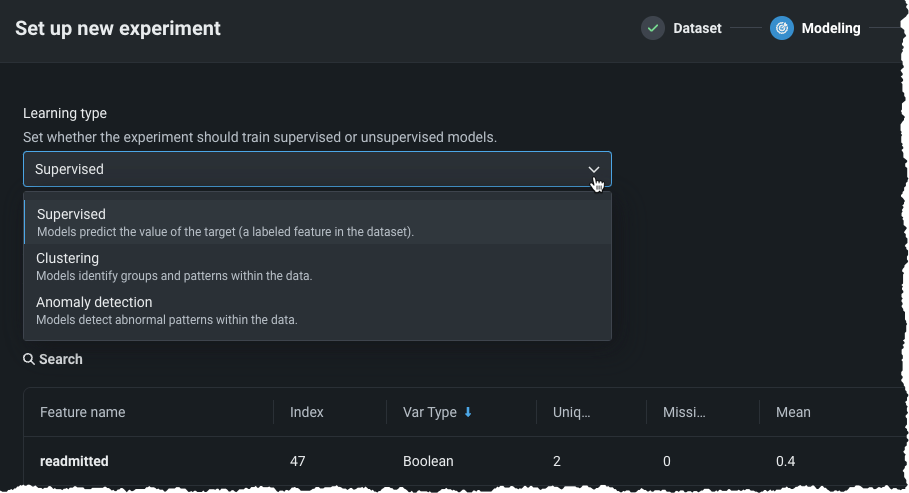
Task: Sort by the Var Type column header
Action: tap(430, 412)
